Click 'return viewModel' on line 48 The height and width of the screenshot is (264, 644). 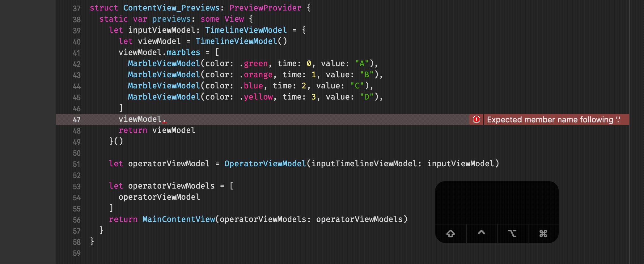(x=157, y=130)
